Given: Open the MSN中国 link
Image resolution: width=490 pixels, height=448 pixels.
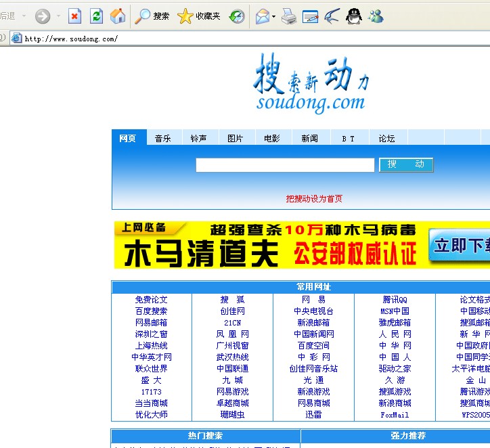Looking at the screenshot, I should [395, 311].
